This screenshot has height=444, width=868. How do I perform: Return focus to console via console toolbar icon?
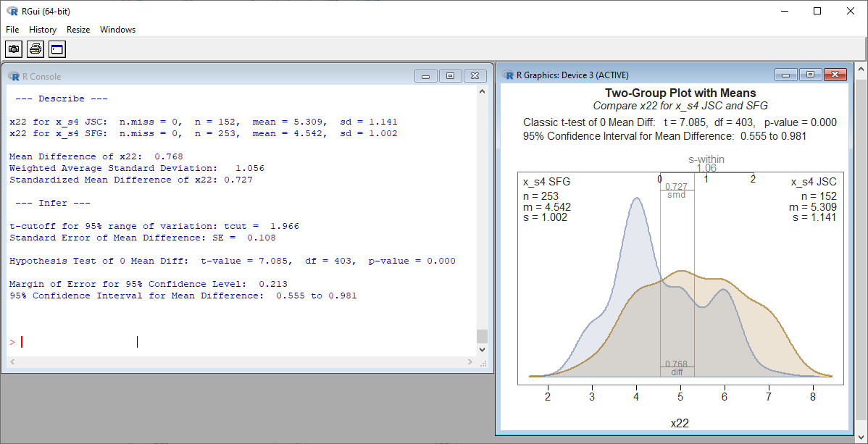(x=56, y=49)
